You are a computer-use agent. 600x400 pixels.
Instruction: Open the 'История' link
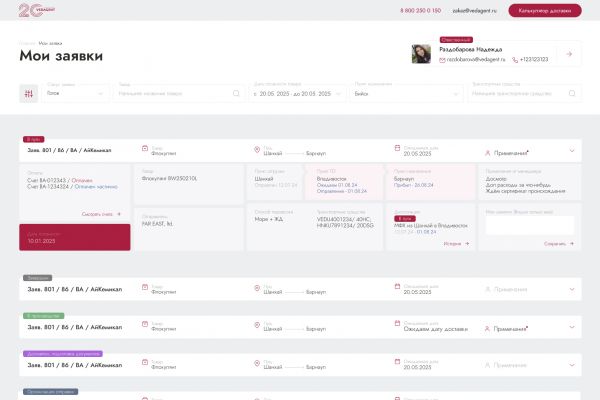coord(457,243)
